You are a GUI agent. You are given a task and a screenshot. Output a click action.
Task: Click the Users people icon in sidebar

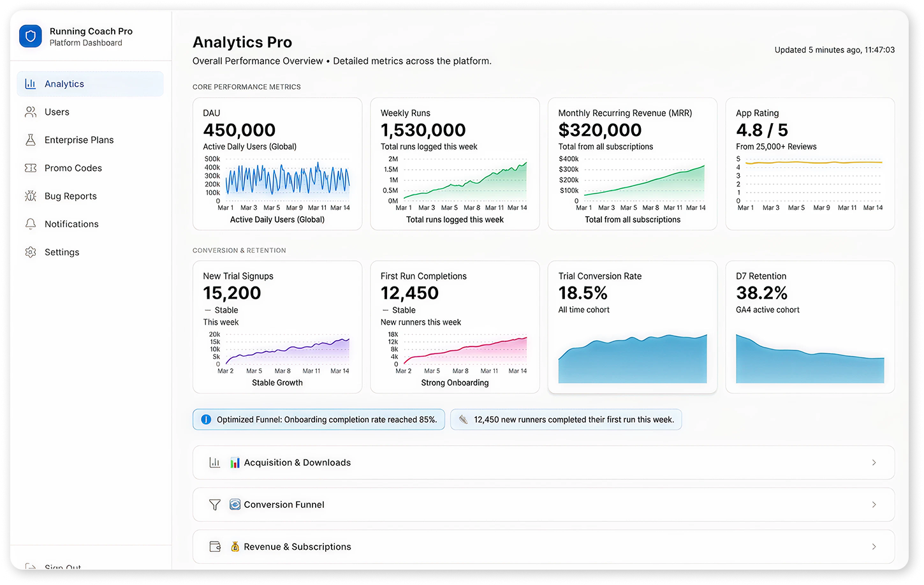point(30,112)
